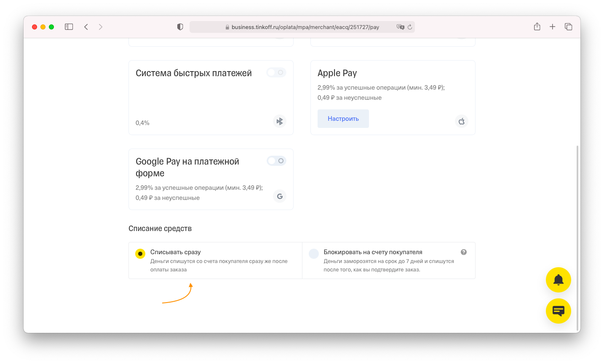Click the translate page icon in address bar
The image size is (604, 364).
click(400, 27)
